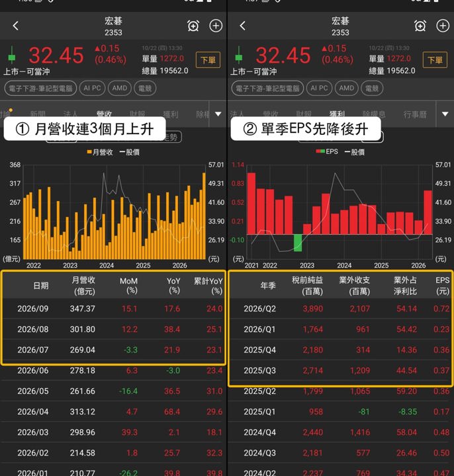The width and height of the screenshot is (454, 476).
Task: Open price alert clock icon in left panel
Action: tap(193, 26)
